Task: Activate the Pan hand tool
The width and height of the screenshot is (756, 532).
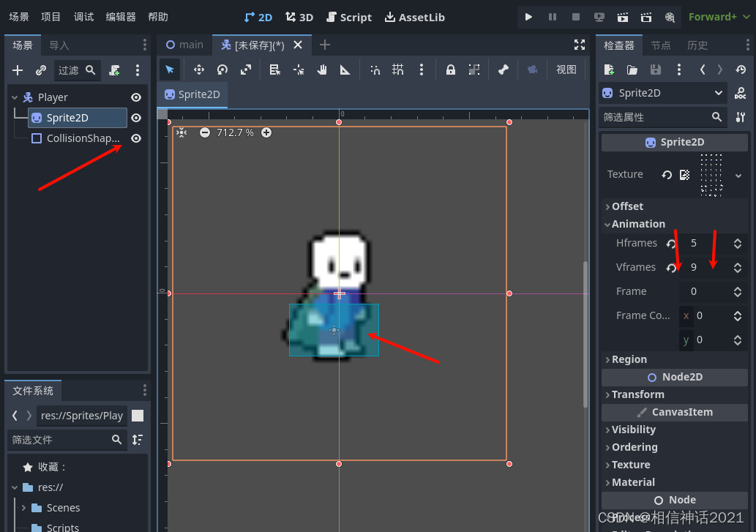Action: 322,70
